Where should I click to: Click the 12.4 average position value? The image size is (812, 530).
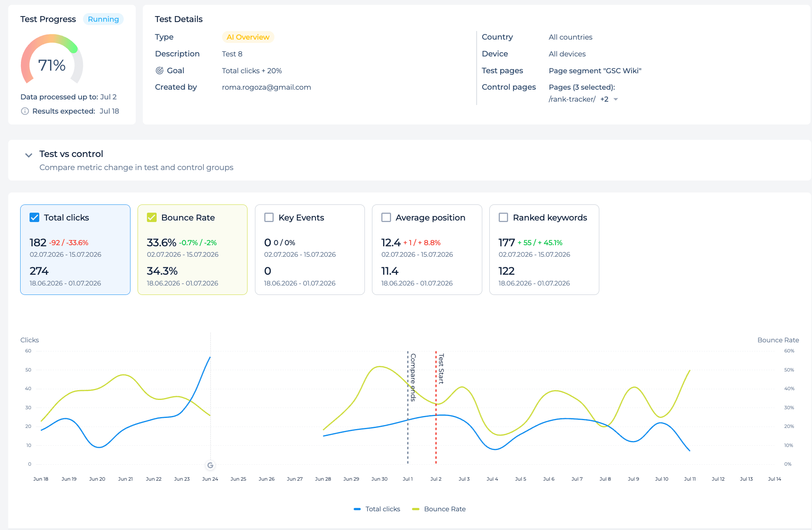pyautogui.click(x=391, y=243)
